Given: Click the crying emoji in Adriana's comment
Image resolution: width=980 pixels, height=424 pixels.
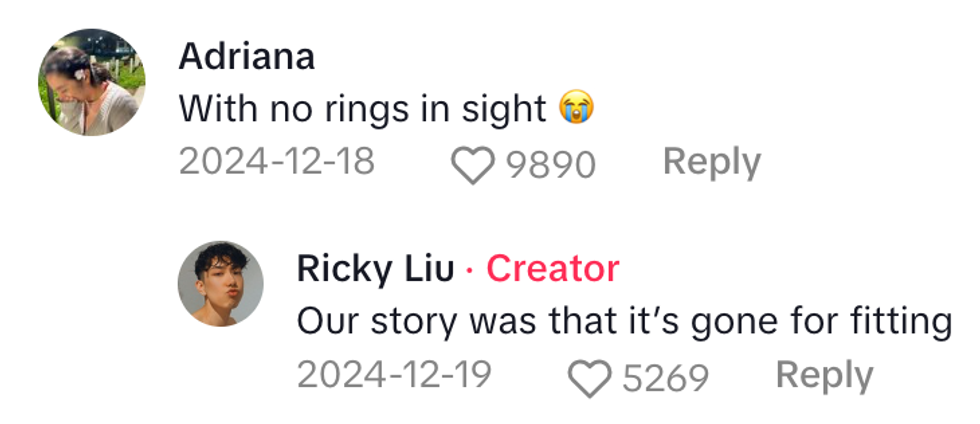Looking at the screenshot, I should [x=574, y=108].
